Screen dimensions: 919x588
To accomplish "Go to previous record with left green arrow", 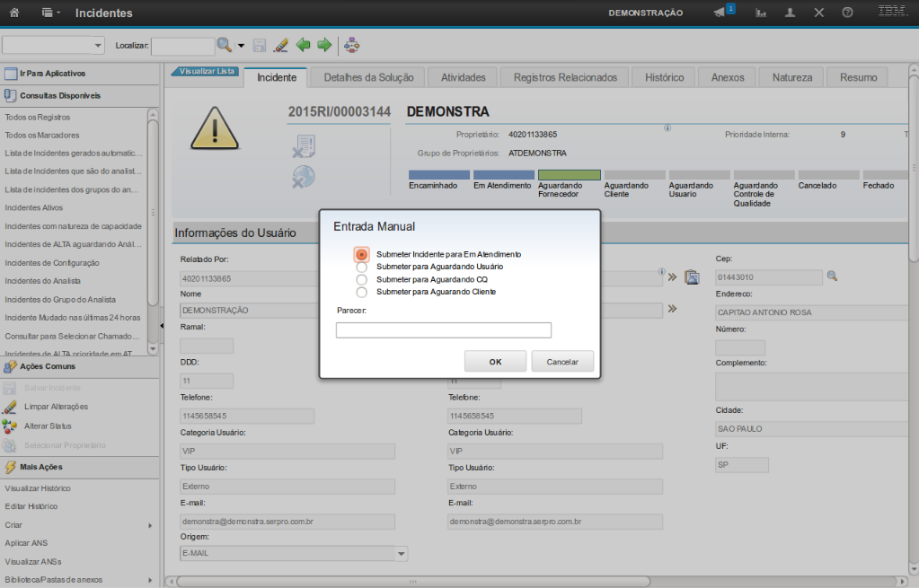I will [x=304, y=45].
